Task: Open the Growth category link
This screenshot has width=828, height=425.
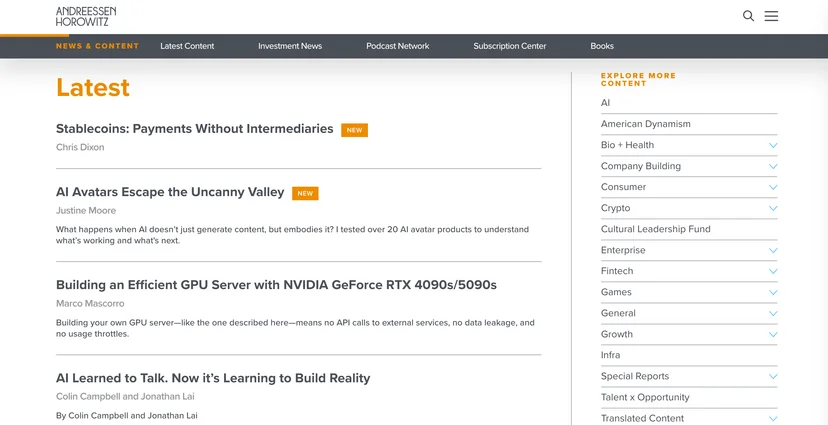Action: point(617,334)
